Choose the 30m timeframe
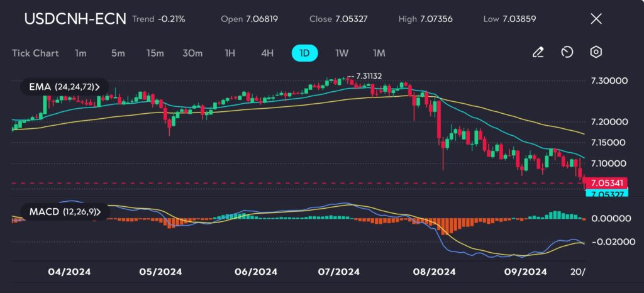This screenshot has height=293, width=644. [x=192, y=53]
